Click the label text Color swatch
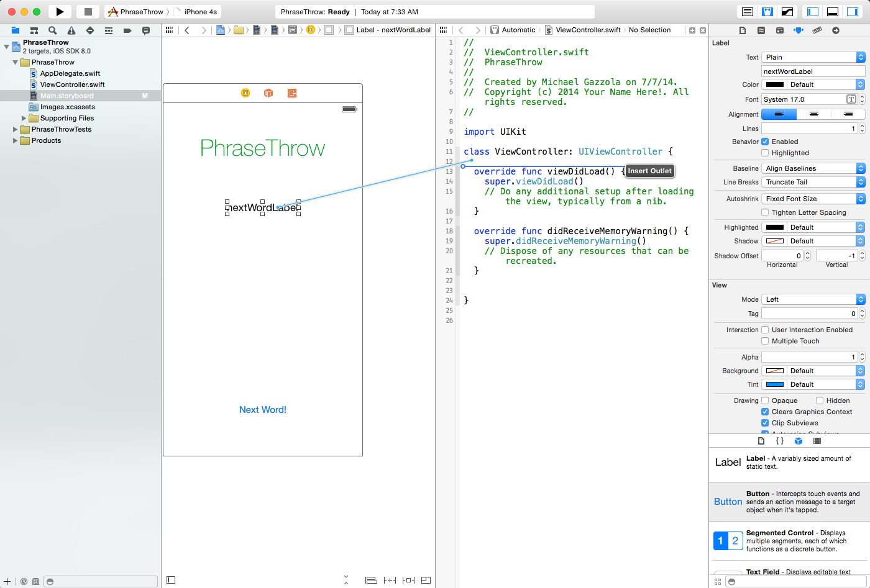The width and height of the screenshot is (870, 588). coord(774,84)
